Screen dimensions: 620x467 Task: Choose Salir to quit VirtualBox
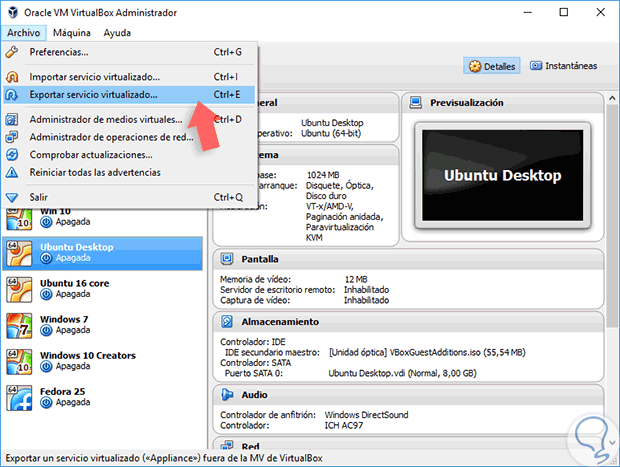(x=129, y=197)
